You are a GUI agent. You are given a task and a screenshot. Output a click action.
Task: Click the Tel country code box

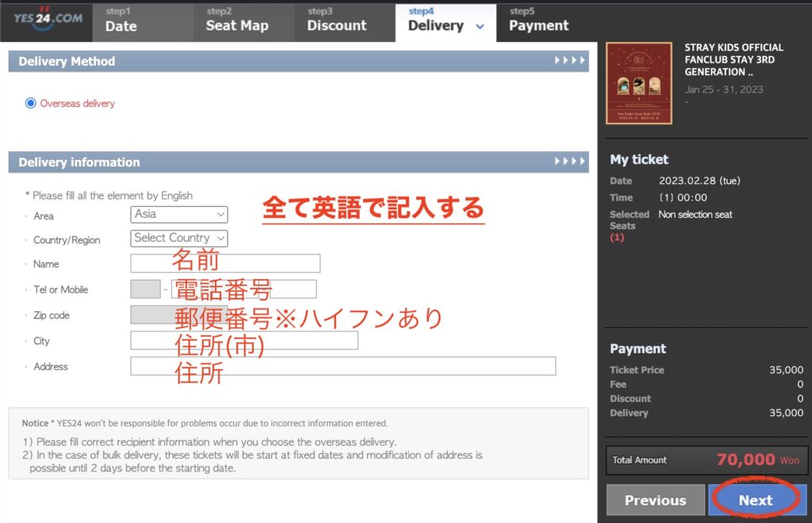pos(145,289)
